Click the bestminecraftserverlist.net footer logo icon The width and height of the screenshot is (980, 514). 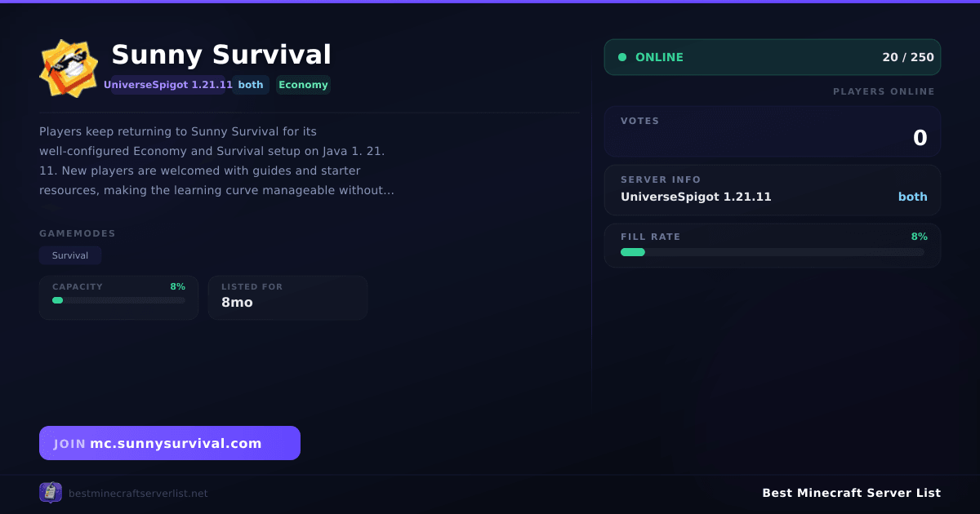point(51,493)
